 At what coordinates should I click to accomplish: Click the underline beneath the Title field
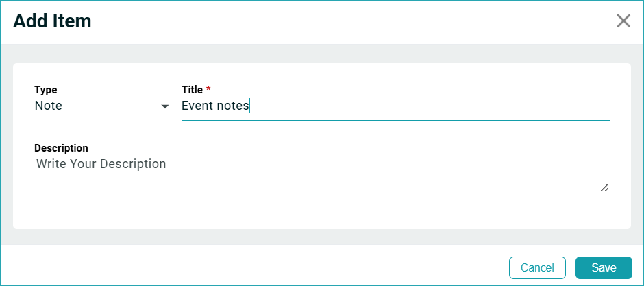point(395,120)
